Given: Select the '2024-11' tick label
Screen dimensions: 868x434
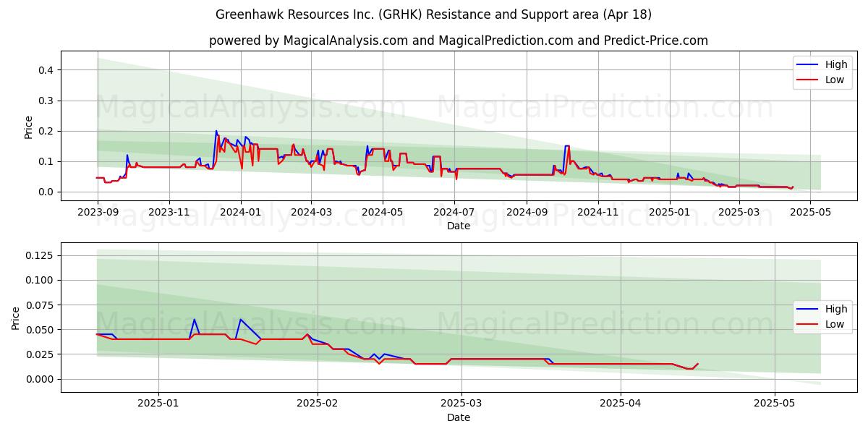Looking at the screenshot, I should click(x=598, y=212).
